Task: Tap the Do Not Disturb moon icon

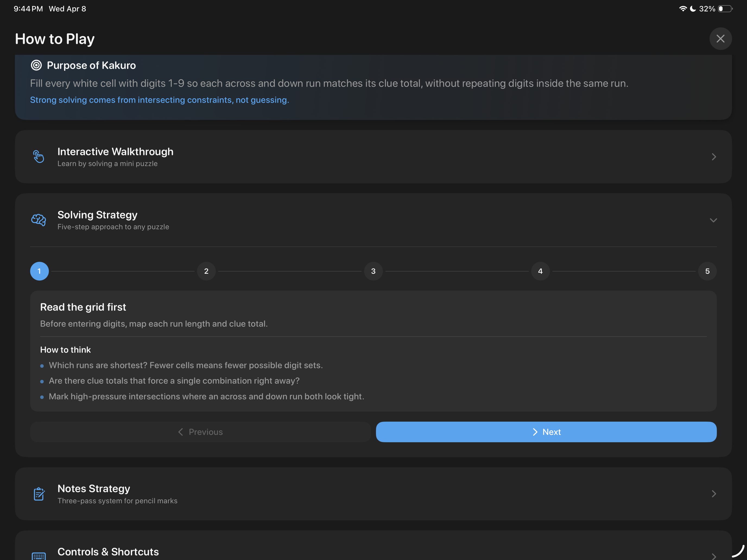Action: 693,9
